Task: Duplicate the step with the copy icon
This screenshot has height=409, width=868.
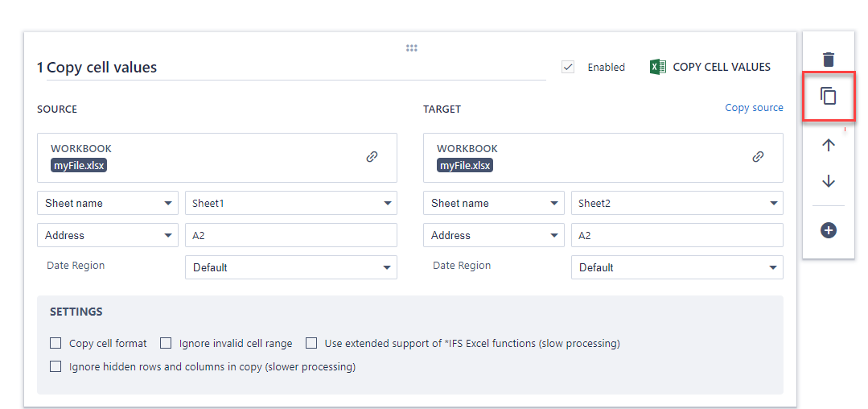Action: 829,97
